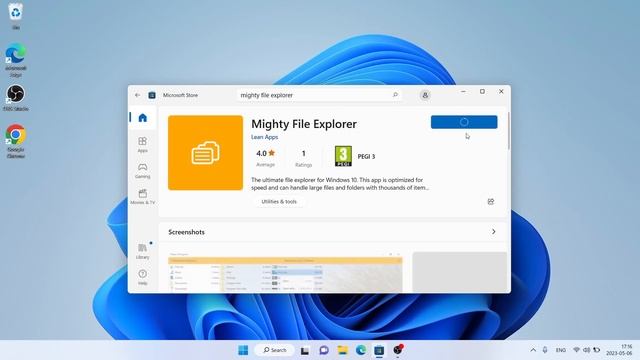This screenshot has height=360, width=640.
Task: Click the ENG language indicator
Action: 561,350
